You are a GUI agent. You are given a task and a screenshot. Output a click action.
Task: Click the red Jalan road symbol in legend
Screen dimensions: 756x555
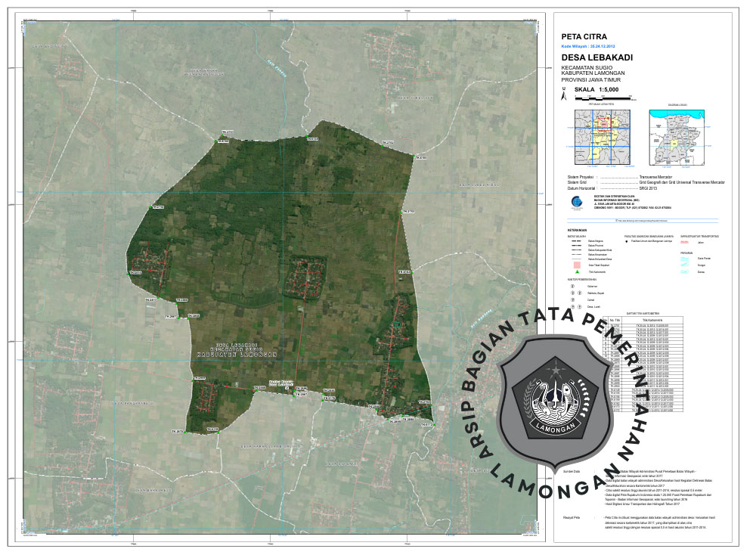(686, 243)
